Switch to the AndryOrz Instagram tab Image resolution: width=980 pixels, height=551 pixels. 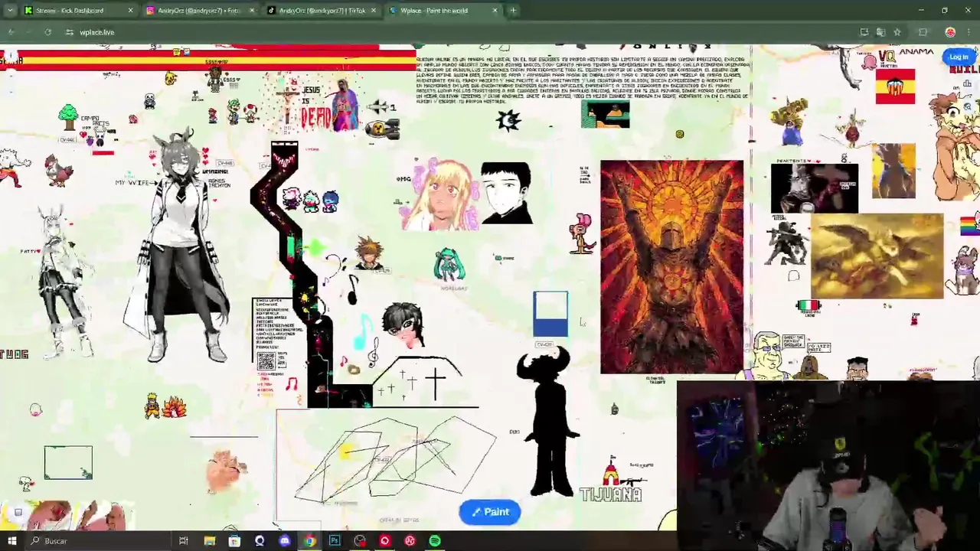pyautogui.click(x=198, y=11)
